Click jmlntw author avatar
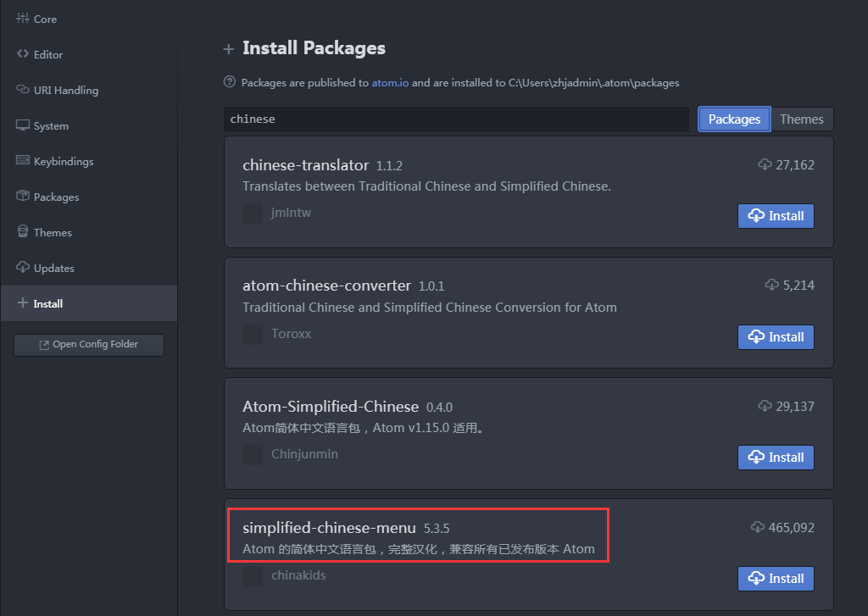 pos(253,213)
